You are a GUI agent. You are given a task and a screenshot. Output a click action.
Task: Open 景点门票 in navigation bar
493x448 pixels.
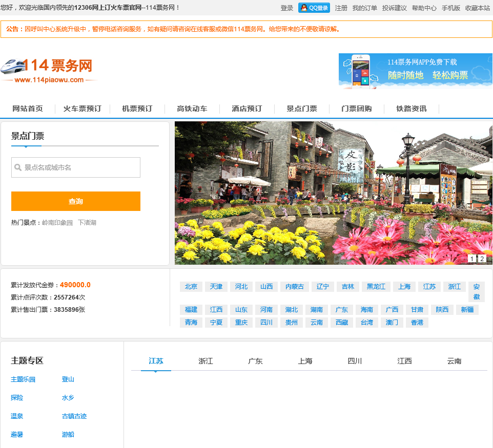302,109
